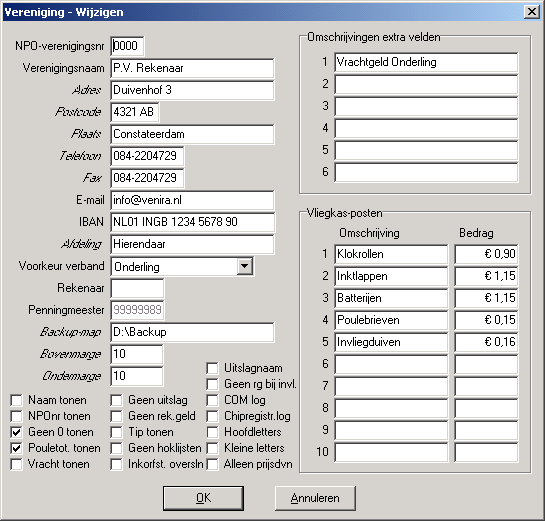Edit the Backup-map field D:\Backup
Screen dimensions: 545x521
click(192, 332)
